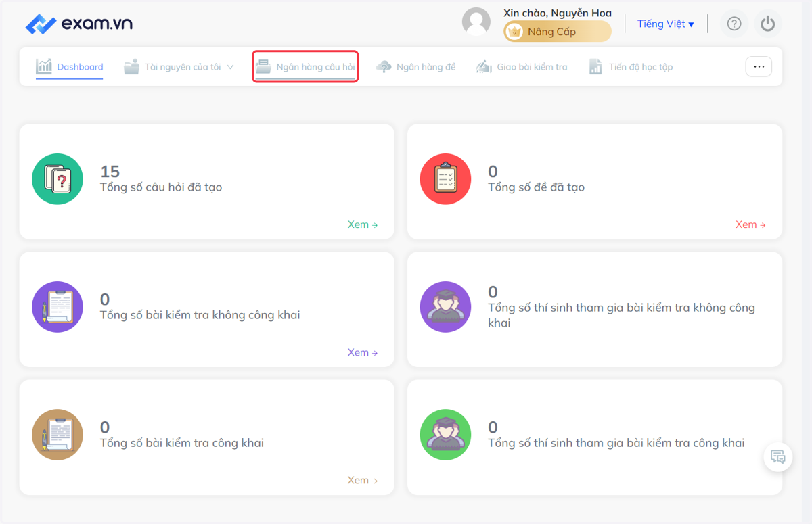Expand the Tài nguyên của tôi chevron
Screen dimensions: 812x524
[230, 67]
